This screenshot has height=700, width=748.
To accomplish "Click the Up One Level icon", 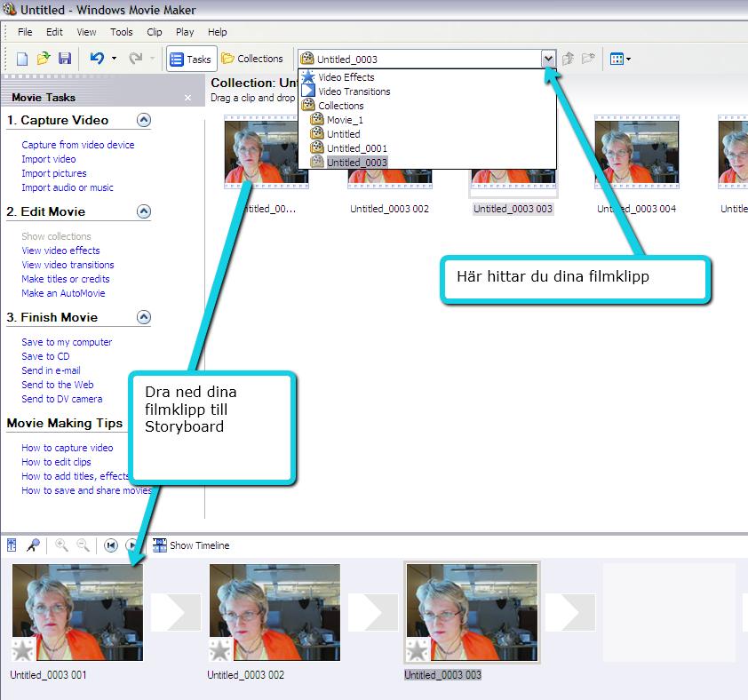I will tap(568, 59).
